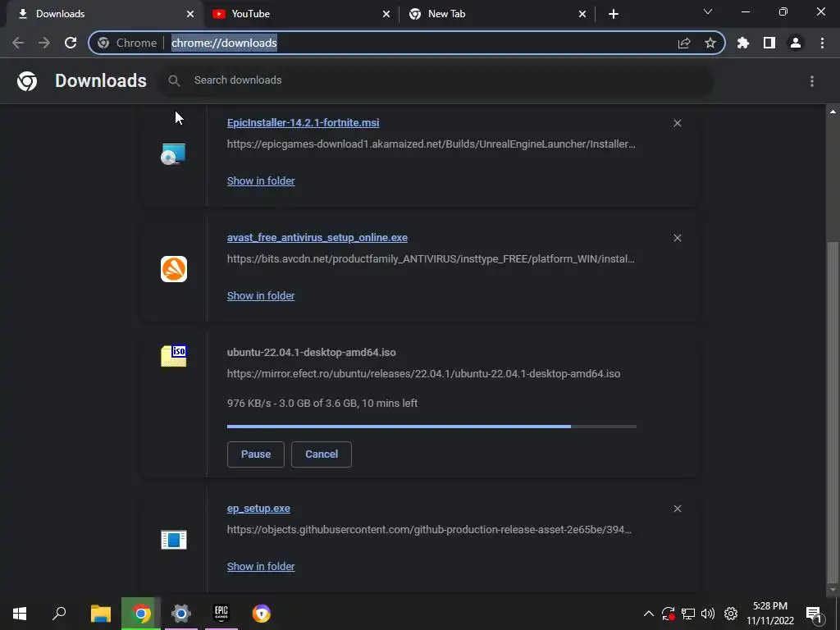Open the network tray icon

click(688, 614)
